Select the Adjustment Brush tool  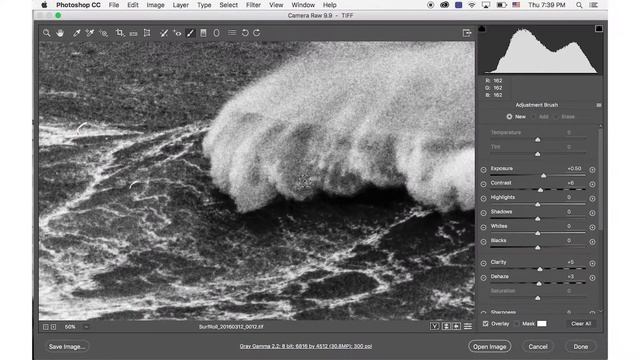click(190, 33)
